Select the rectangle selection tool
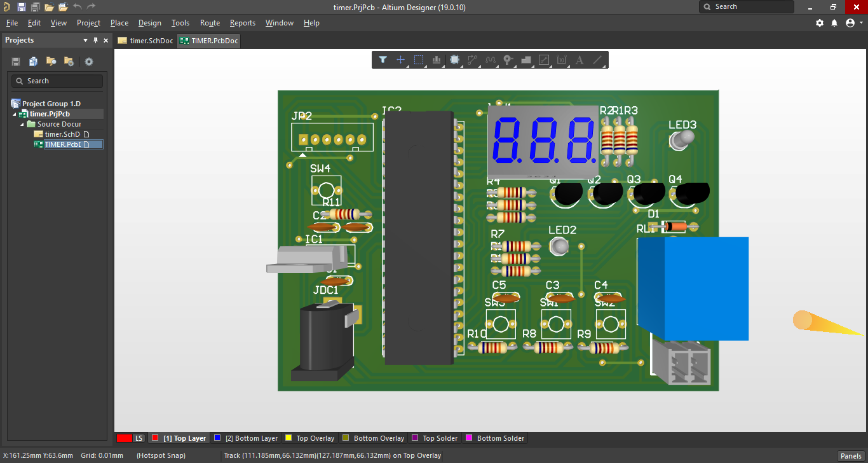868x463 pixels. pos(419,60)
